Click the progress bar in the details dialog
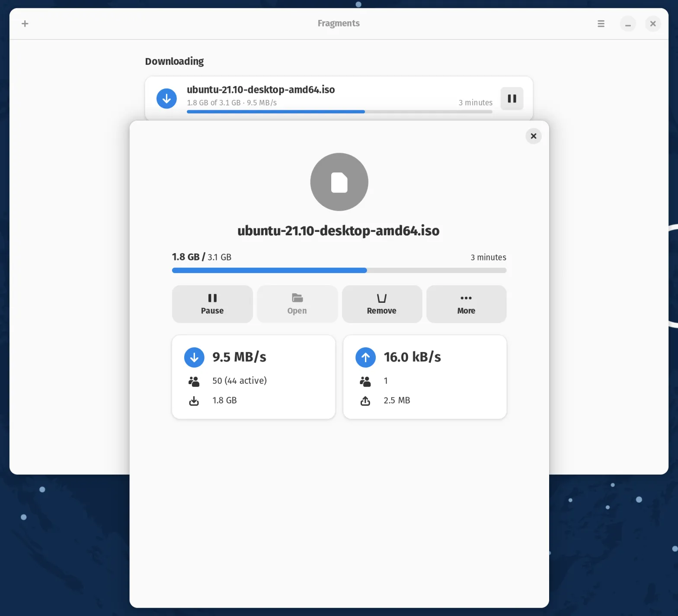This screenshot has height=616, width=678. tap(339, 270)
